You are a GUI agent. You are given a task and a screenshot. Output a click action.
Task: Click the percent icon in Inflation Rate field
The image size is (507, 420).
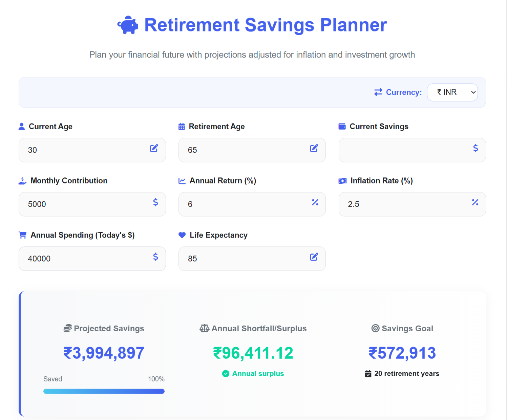[475, 202]
